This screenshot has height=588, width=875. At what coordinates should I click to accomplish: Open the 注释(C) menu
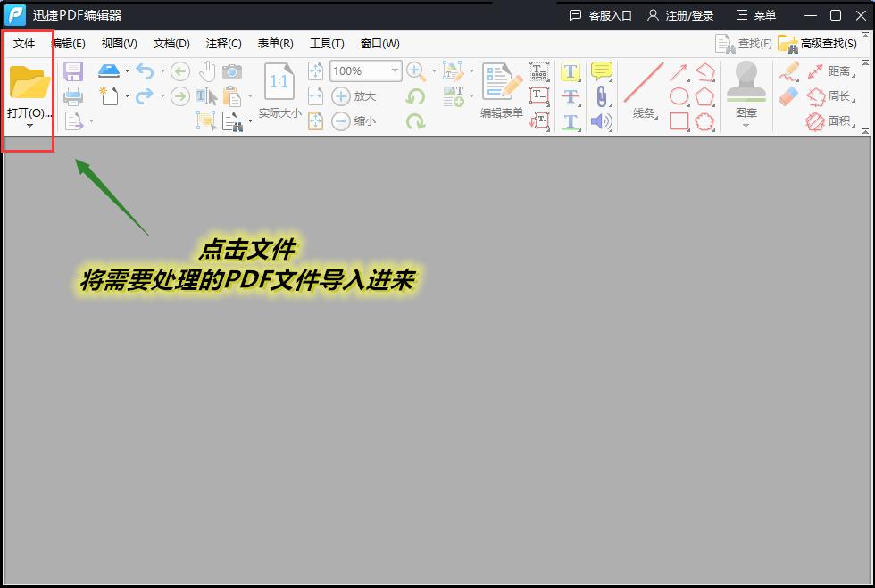point(223,43)
